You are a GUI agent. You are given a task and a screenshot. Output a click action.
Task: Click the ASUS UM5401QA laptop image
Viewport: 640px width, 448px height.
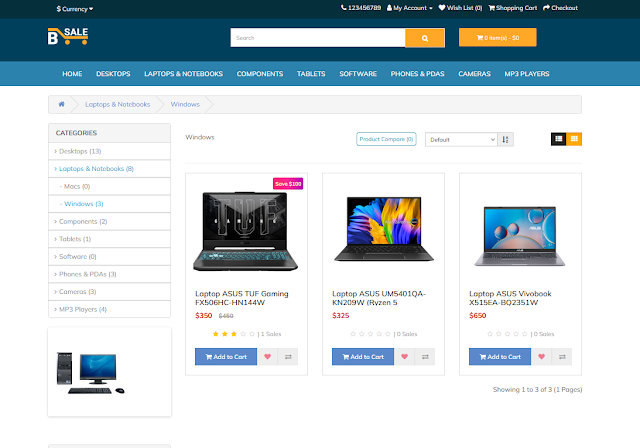[x=384, y=229]
